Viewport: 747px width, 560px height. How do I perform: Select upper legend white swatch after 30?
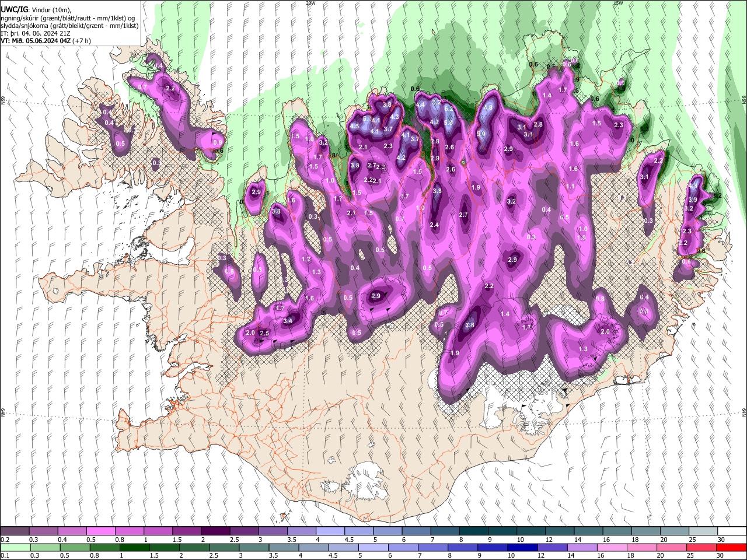pos(732,531)
